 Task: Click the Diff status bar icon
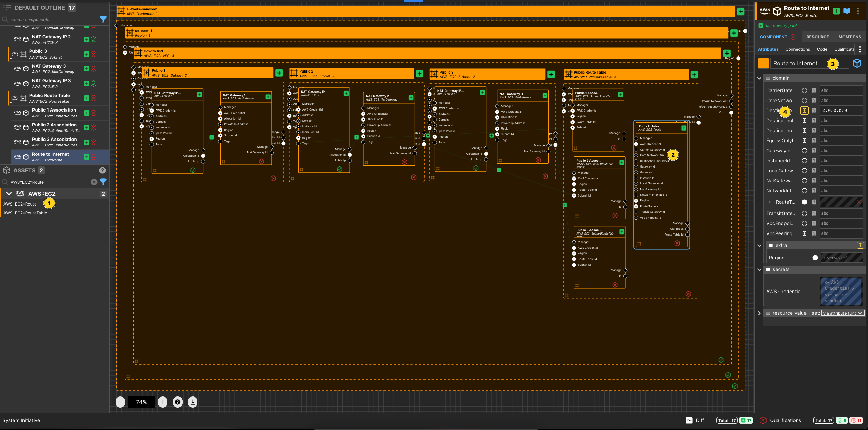coord(689,420)
